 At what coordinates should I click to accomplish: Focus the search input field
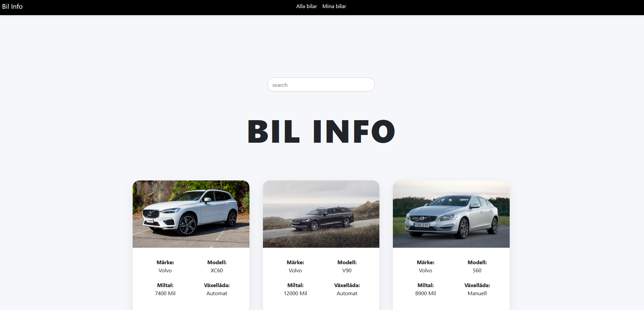tap(321, 85)
